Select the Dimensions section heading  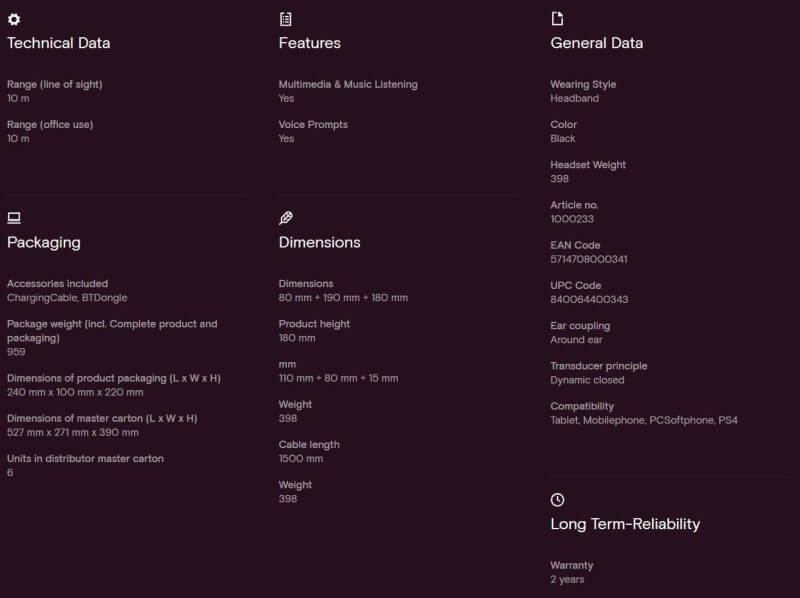[x=319, y=242]
